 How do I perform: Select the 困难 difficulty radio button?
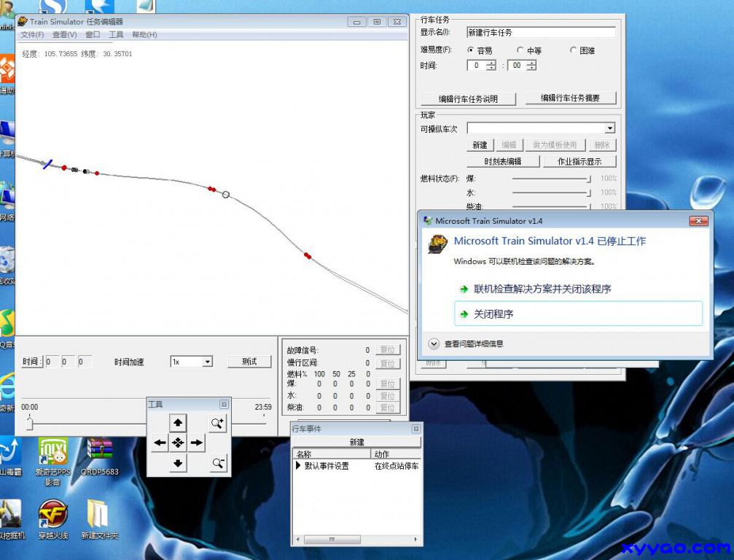click(573, 50)
